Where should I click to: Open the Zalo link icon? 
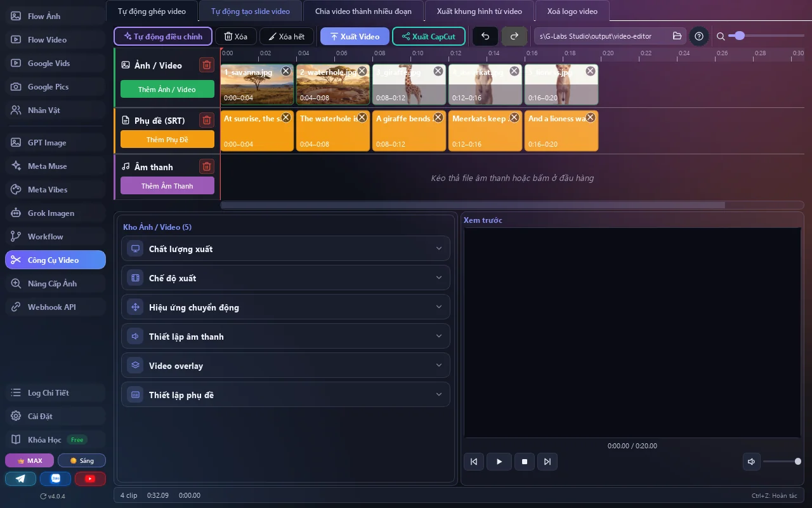pos(56,479)
